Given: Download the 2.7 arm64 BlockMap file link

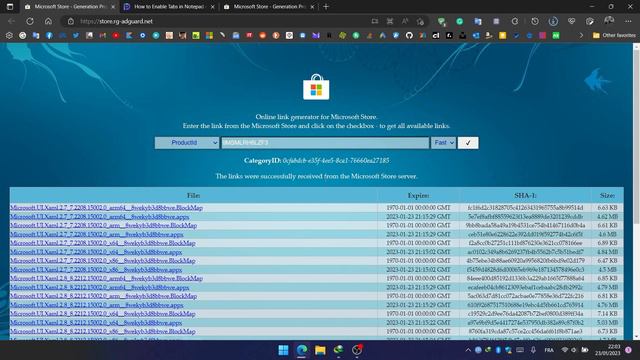Looking at the screenshot, I should (x=106, y=208).
